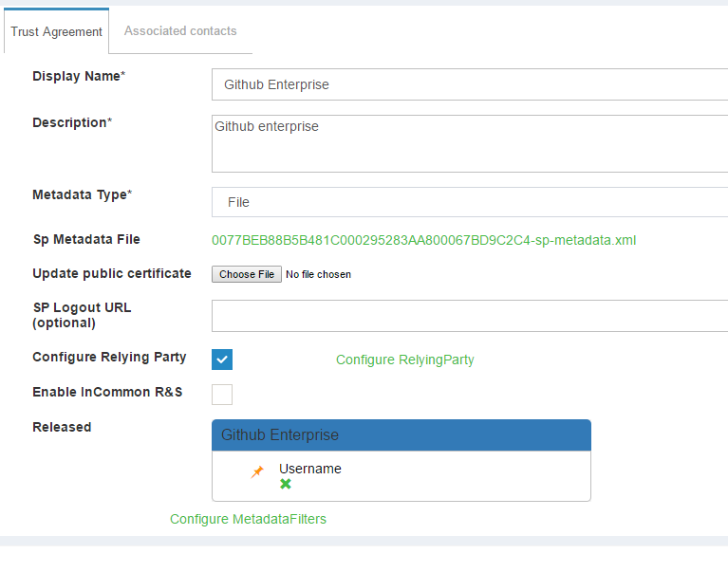728x572 pixels.
Task: Click the Choose File button
Action: tap(247, 274)
